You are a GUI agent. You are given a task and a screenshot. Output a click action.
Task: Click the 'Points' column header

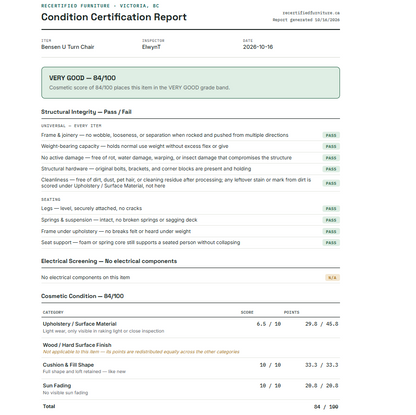pyautogui.click(x=291, y=312)
